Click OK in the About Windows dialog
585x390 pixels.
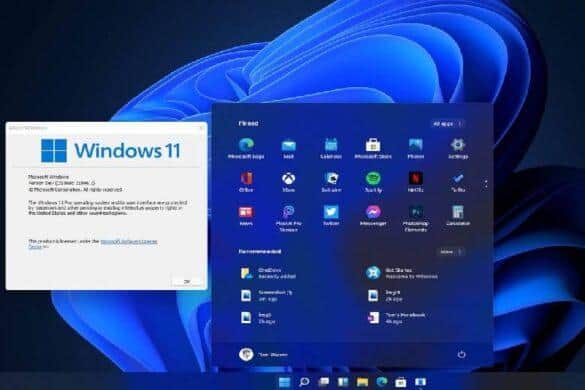187,281
